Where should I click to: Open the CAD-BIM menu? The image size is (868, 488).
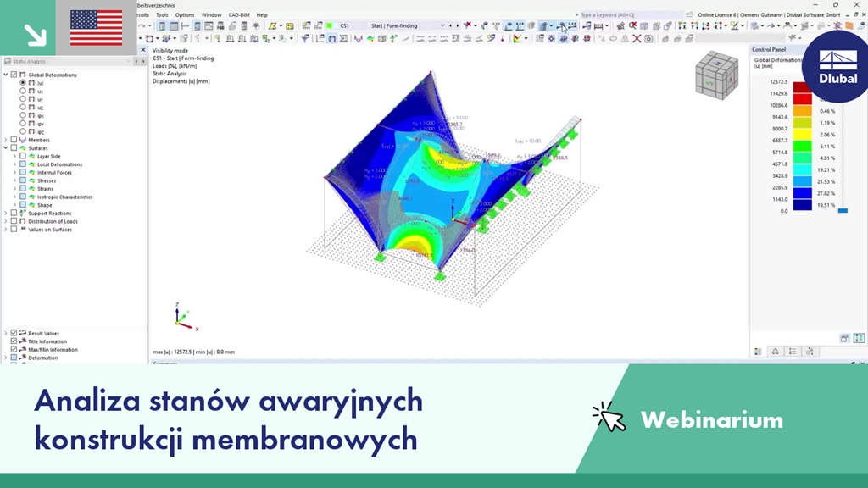[239, 15]
